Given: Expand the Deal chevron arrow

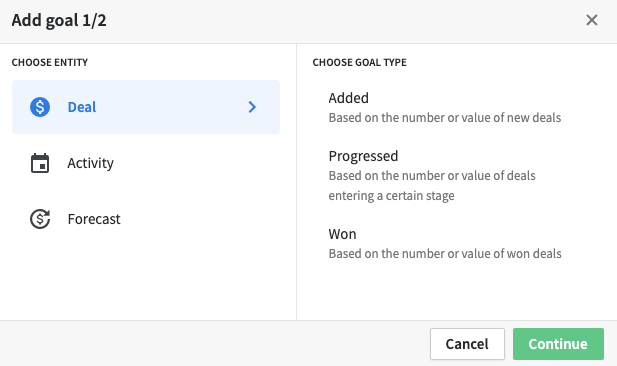Looking at the screenshot, I should 252,107.
